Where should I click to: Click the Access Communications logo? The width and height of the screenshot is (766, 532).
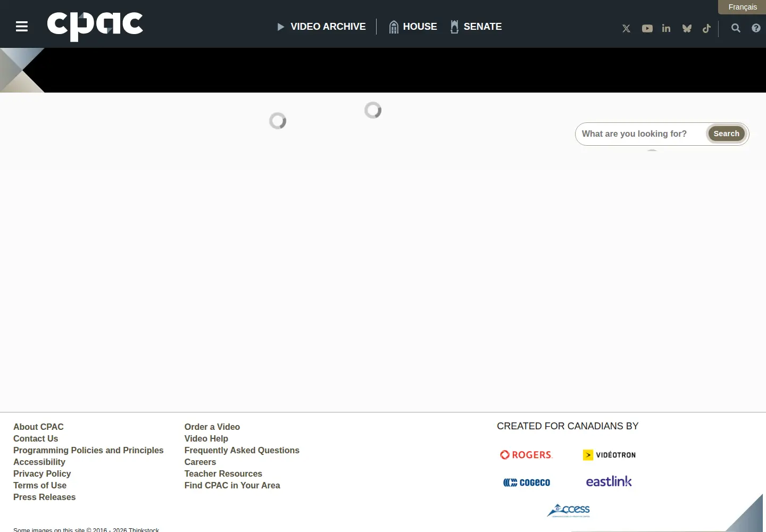pos(568,511)
